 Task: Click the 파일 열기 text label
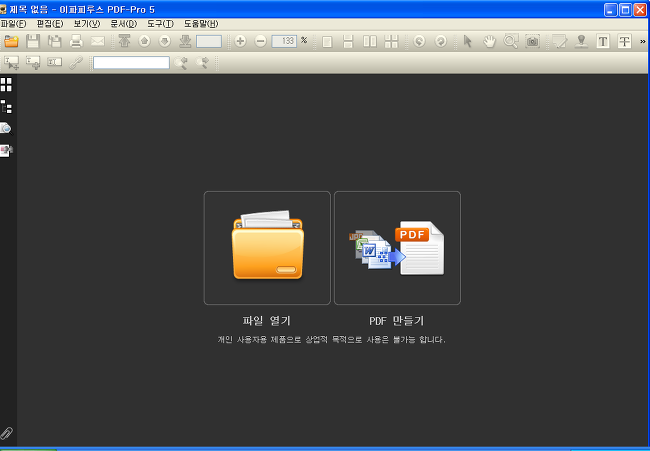(267, 321)
